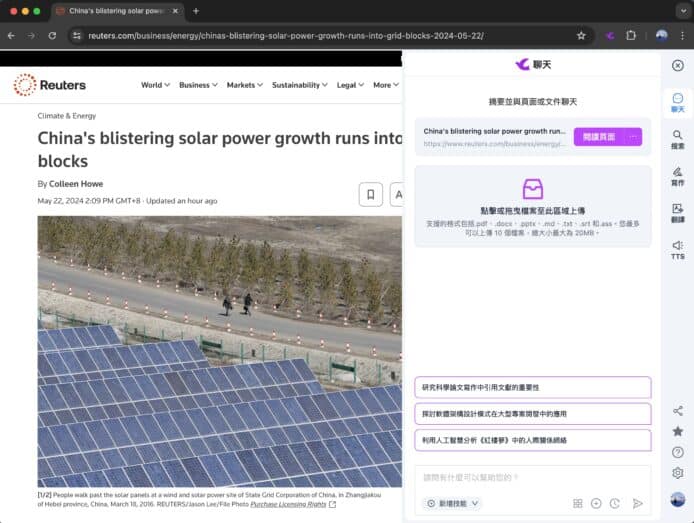This screenshot has width=694, height=523.
Task: Open the 搜索 search tab in sidebar
Action: (x=677, y=138)
